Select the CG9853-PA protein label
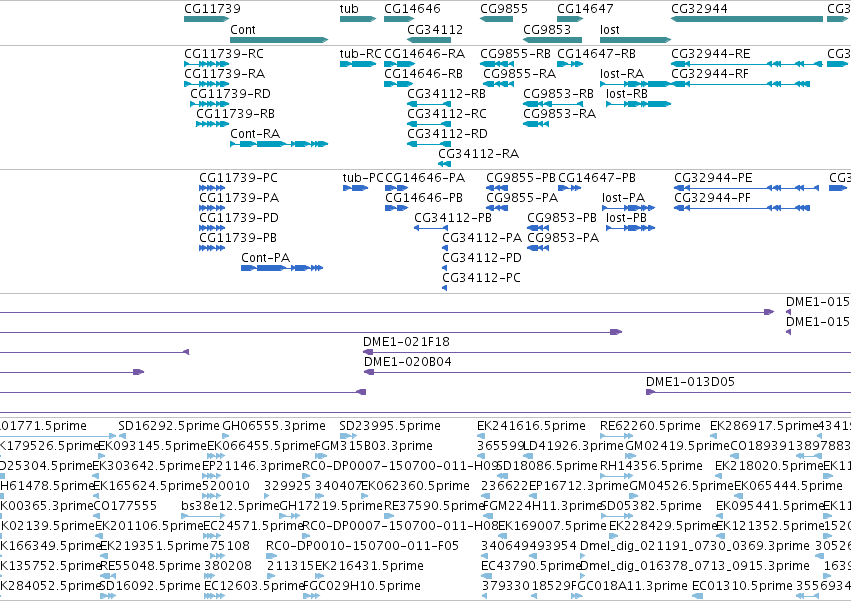The image size is (851, 601). [x=563, y=238]
